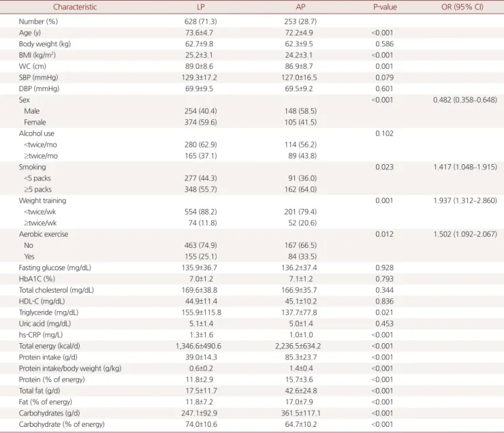504x433 pixels.
Task: Click the value 15.7±3.6
Action: click(x=299, y=380)
